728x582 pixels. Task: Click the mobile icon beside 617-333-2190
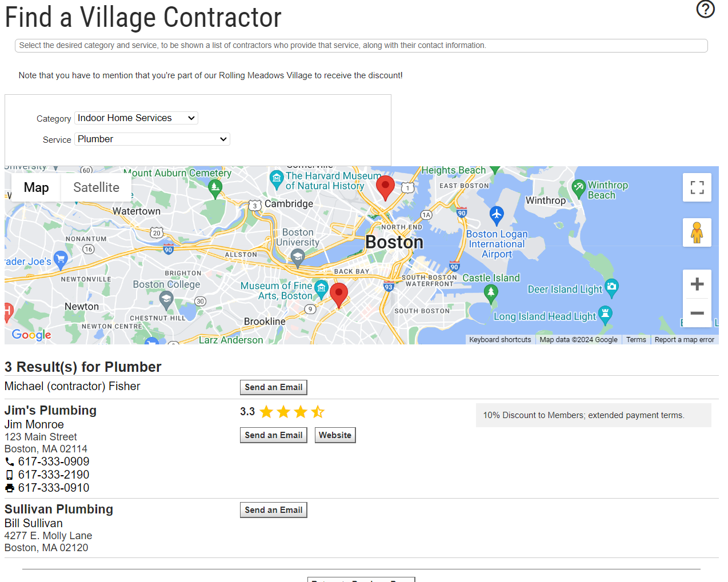point(9,475)
